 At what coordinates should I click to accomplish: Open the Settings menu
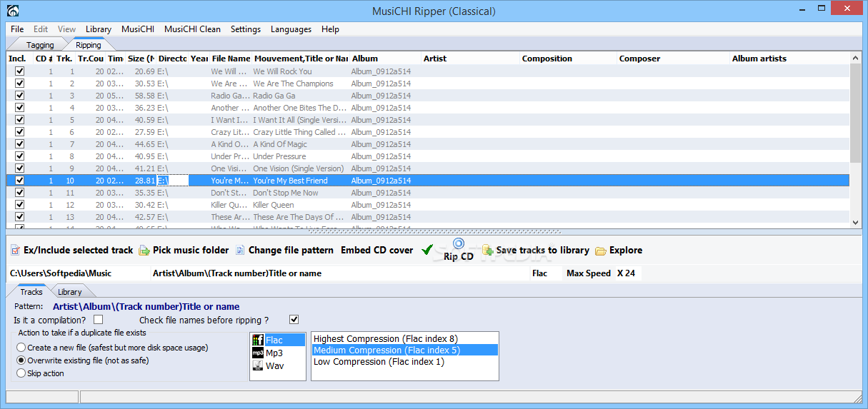point(246,29)
